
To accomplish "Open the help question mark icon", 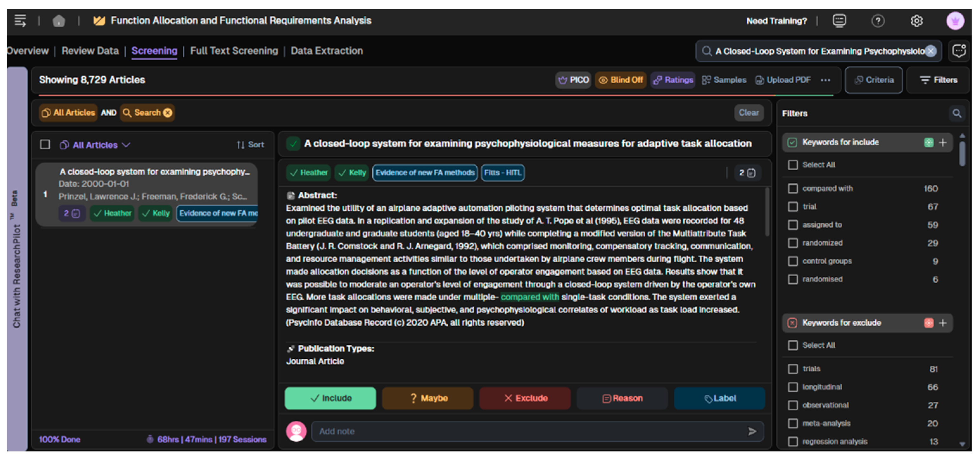I will tap(878, 21).
